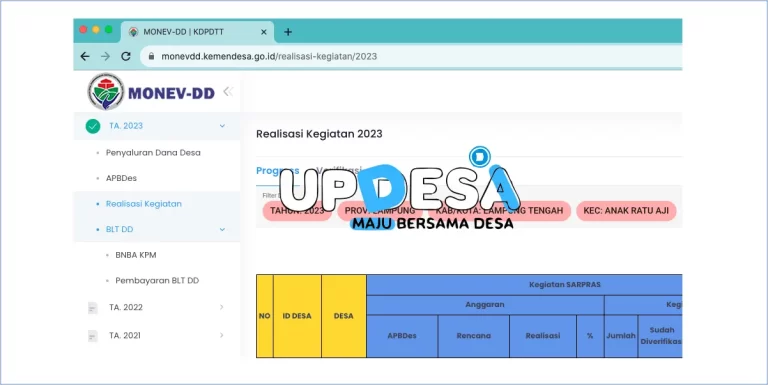Viewport: 768px width, 385px height.
Task: Click the TA. 2022 document icon
Action: pyautogui.click(x=93, y=308)
